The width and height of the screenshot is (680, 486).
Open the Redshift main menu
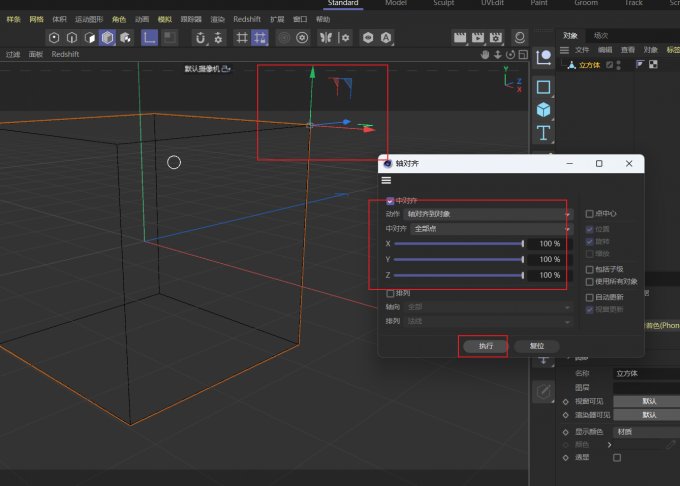click(247, 20)
